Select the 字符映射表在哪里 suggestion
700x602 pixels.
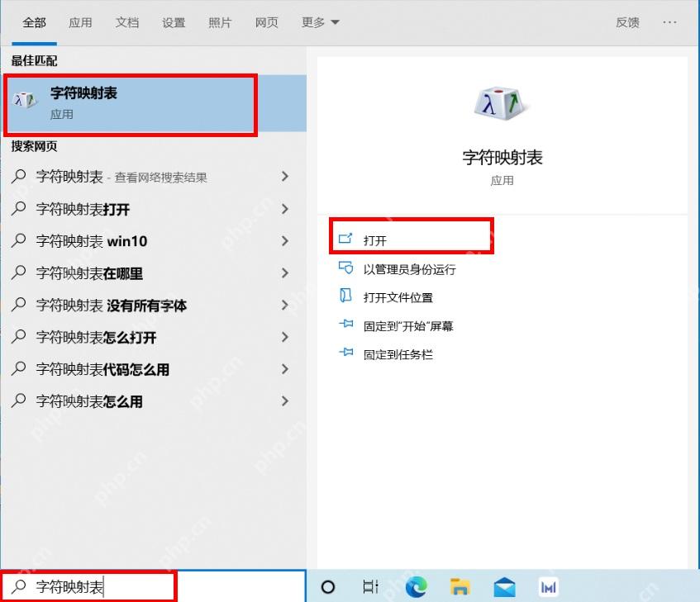154,273
